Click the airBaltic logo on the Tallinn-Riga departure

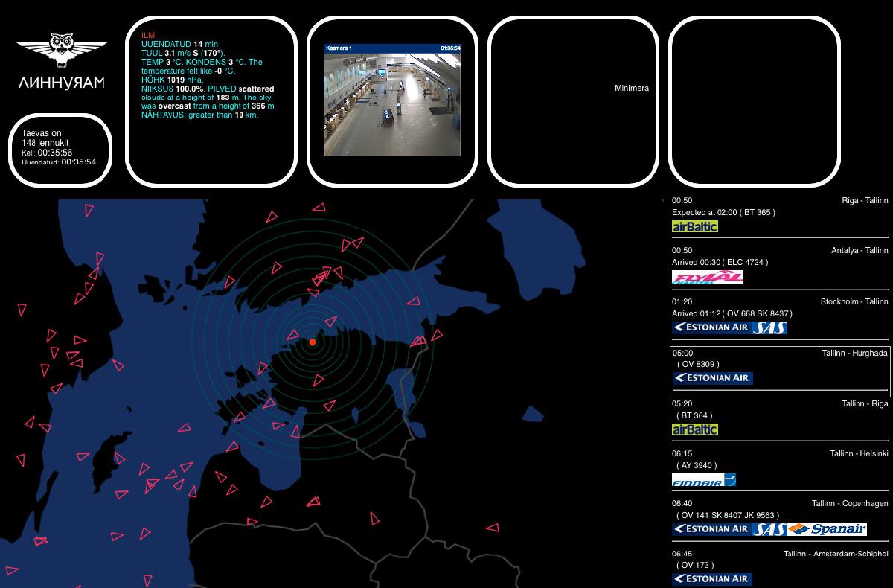click(x=694, y=429)
